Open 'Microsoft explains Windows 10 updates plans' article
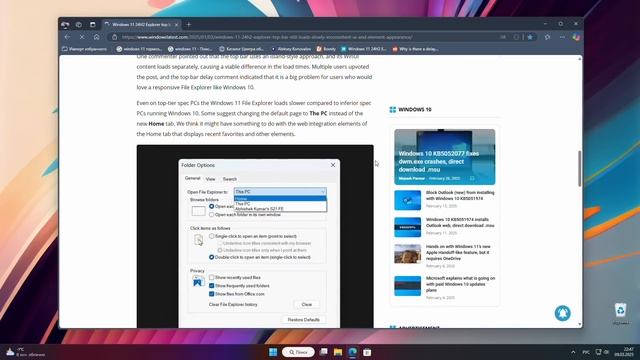Screen dimensions: 640x360 (460, 284)
